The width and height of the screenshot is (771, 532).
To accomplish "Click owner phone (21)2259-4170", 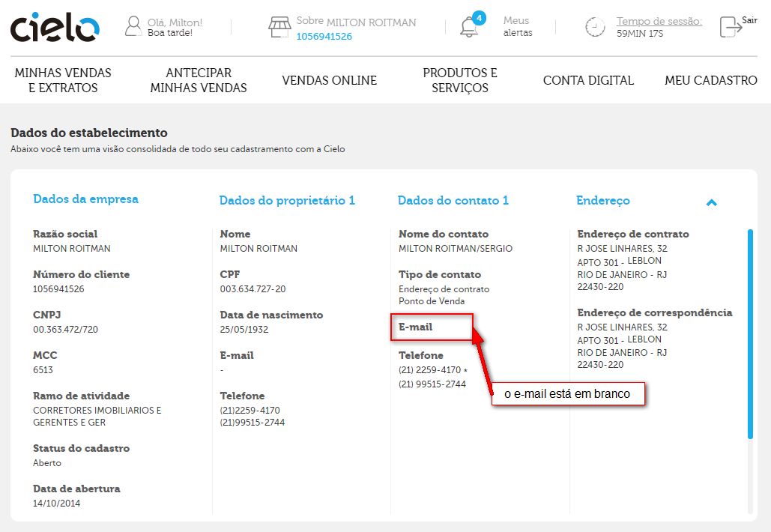I will tap(250, 410).
